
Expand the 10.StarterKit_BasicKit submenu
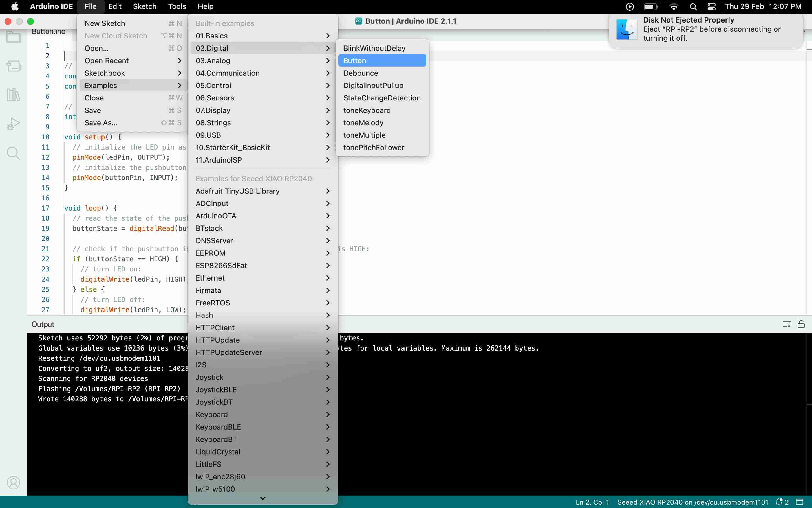point(263,148)
